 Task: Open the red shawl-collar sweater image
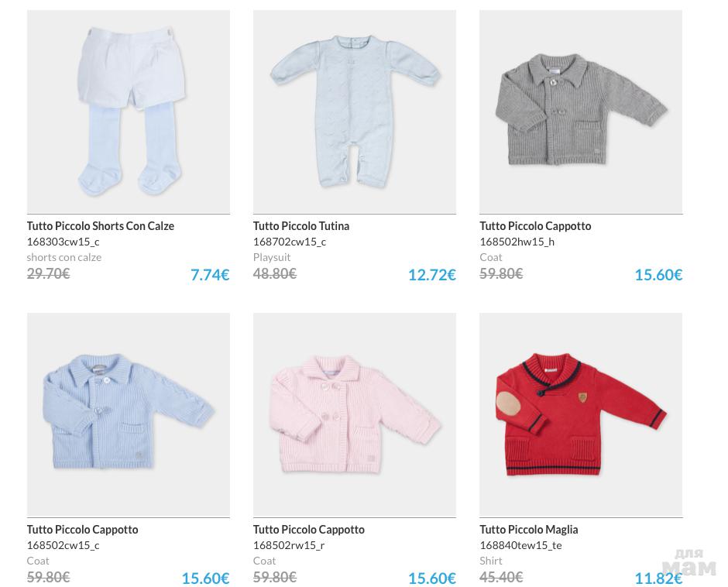(x=580, y=414)
